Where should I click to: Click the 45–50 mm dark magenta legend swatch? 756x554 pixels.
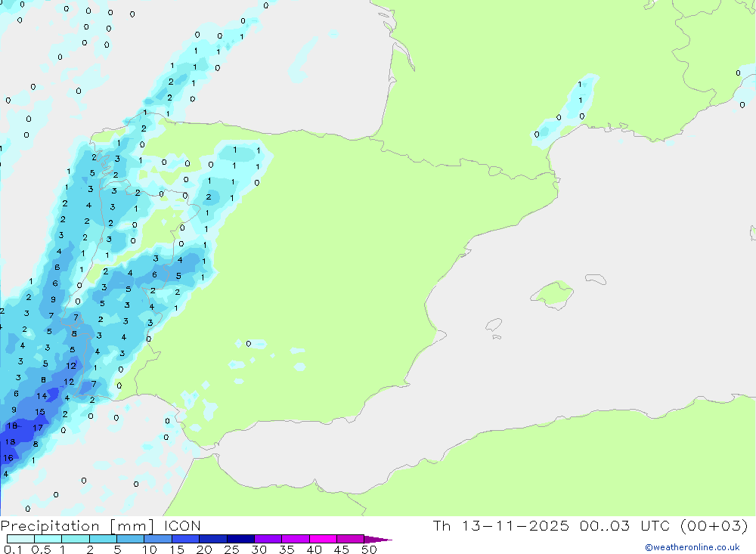tap(350, 539)
